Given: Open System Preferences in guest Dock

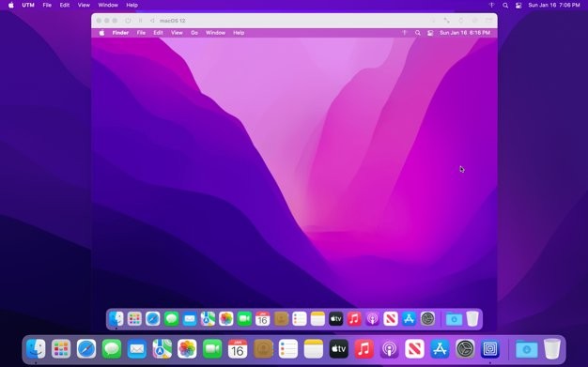Looking at the screenshot, I should (427, 319).
